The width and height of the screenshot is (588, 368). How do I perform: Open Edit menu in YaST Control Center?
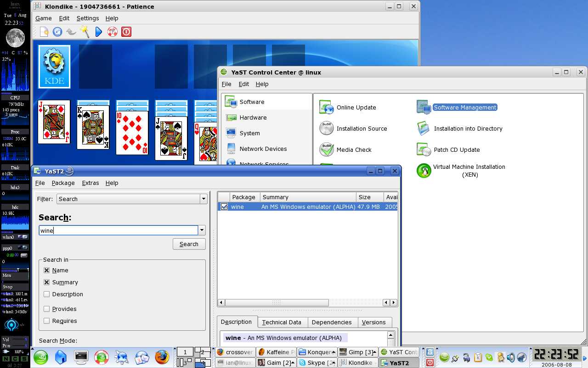click(244, 84)
